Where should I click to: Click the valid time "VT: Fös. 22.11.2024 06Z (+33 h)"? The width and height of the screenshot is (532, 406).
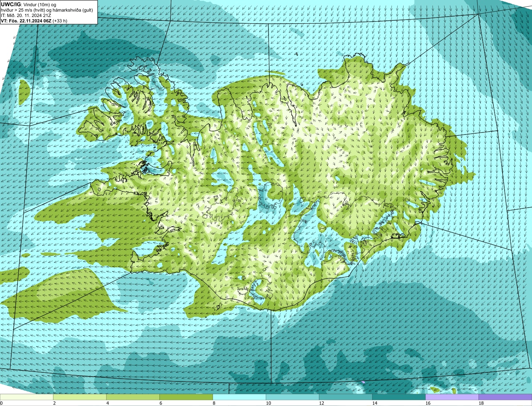(34, 21)
